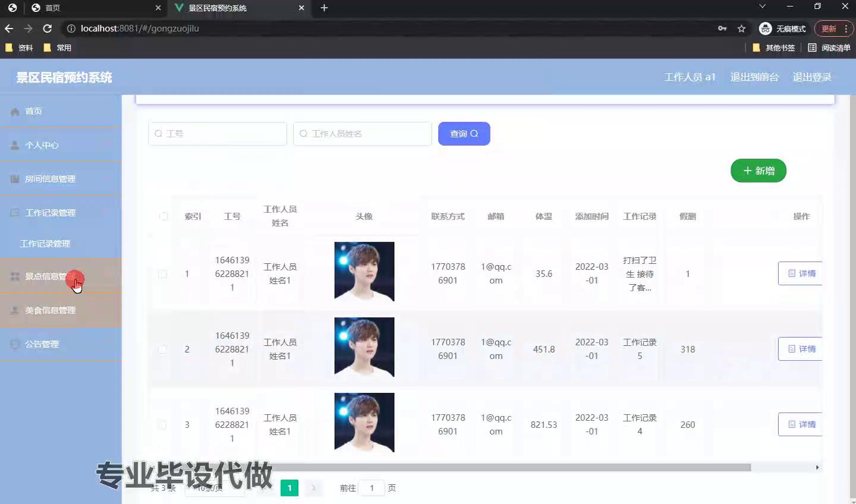This screenshot has width=856, height=504.
Task: Open the saved passwords key icon
Action: point(722,29)
